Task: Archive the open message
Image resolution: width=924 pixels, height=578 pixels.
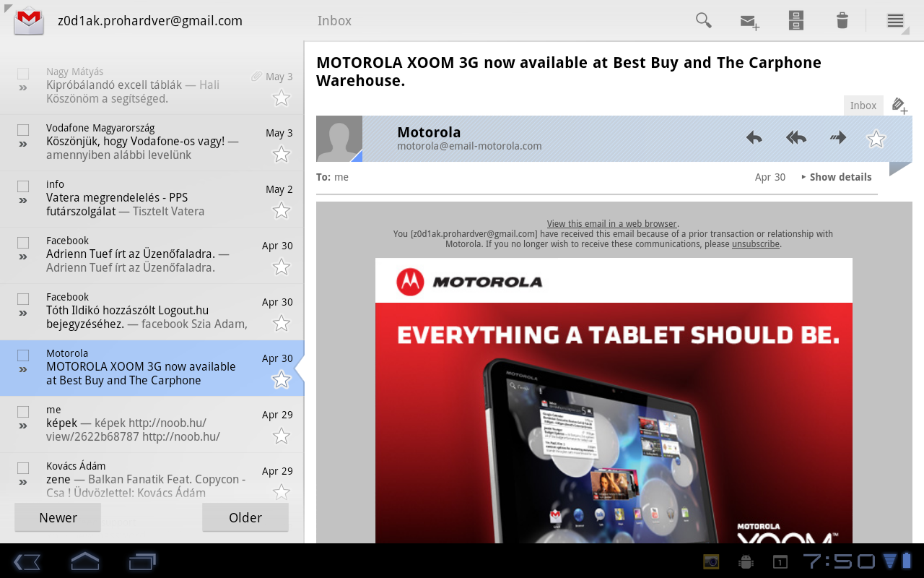Action: [796, 20]
